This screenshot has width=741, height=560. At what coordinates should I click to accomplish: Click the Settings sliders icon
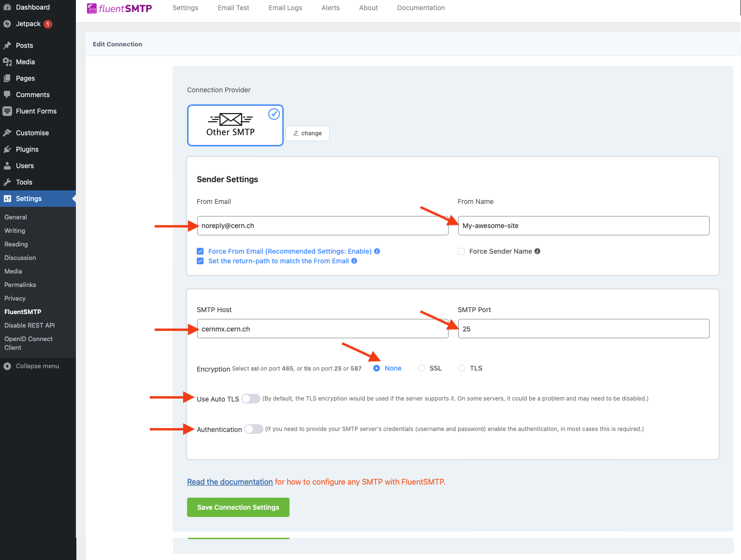click(x=7, y=199)
